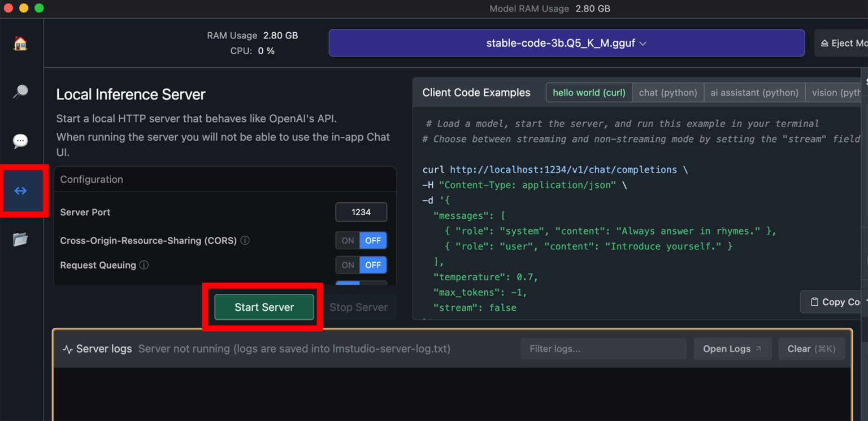Open the stable-code-3b model dropdown

point(567,42)
